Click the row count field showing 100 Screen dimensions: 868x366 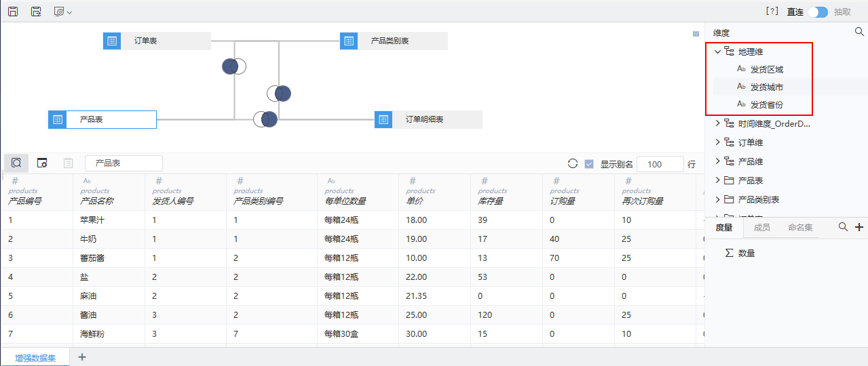pos(660,164)
